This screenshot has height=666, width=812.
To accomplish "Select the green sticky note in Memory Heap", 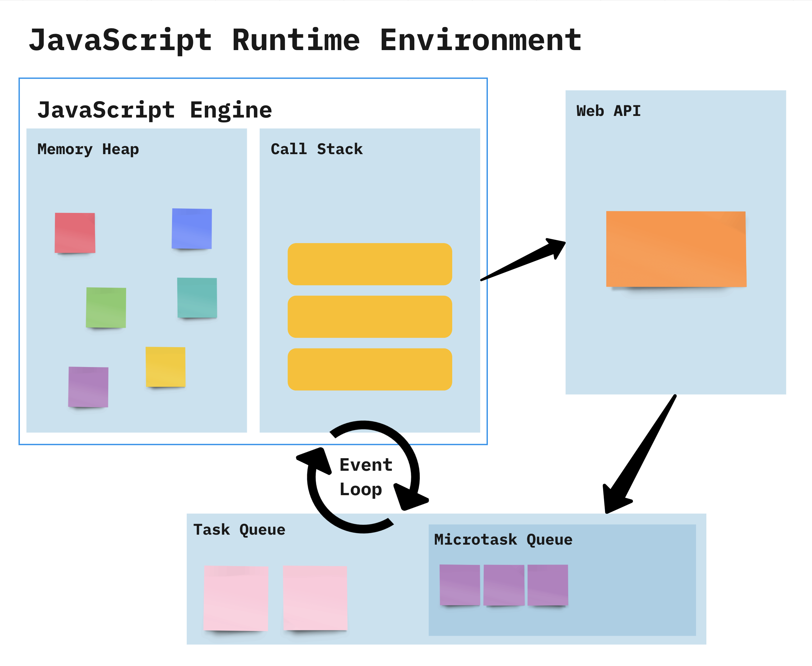I will (x=106, y=308).
